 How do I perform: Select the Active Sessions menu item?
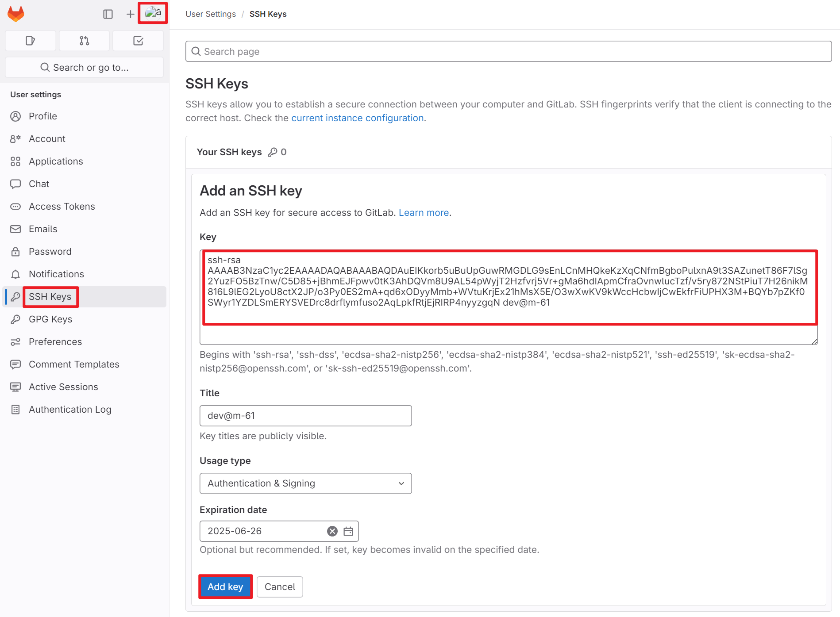(63, 387)
